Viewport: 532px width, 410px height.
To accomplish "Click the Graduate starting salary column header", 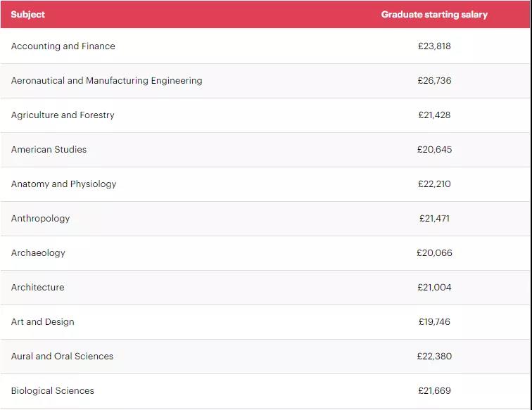I will tap(433, 14).
